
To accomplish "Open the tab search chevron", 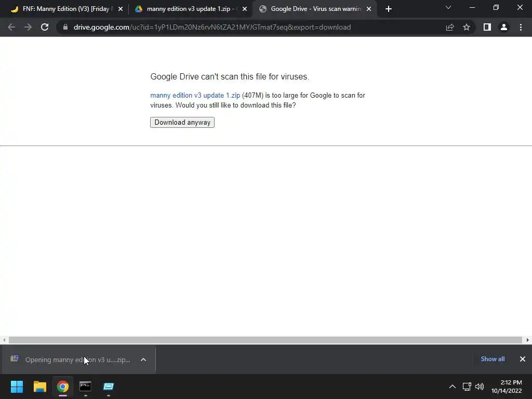I will (x=448, y=7).
